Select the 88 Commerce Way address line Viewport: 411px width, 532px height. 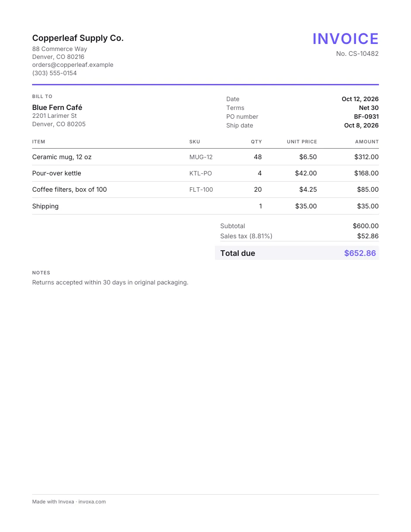pyautogui.click(x=60, y=49)
